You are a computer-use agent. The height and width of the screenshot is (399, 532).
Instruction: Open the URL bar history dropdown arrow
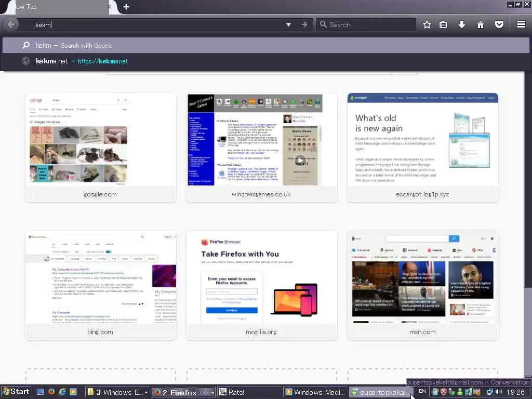288,24
